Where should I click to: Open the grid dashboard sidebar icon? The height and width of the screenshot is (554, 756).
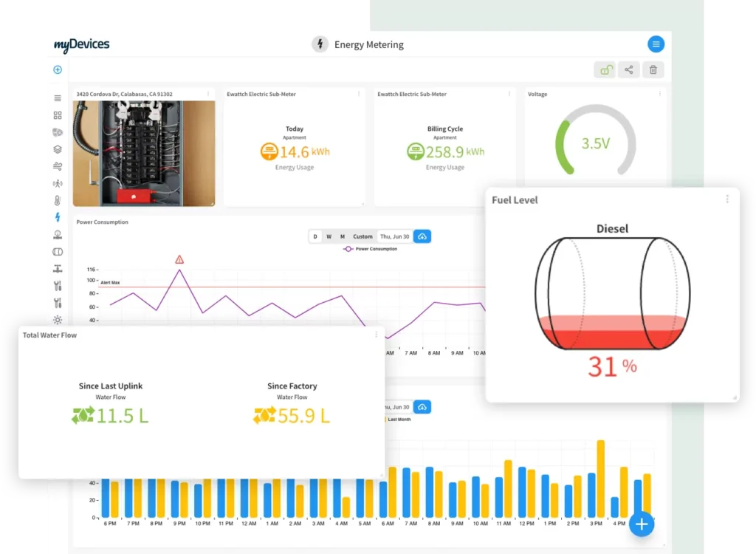(x=58, y=115)
